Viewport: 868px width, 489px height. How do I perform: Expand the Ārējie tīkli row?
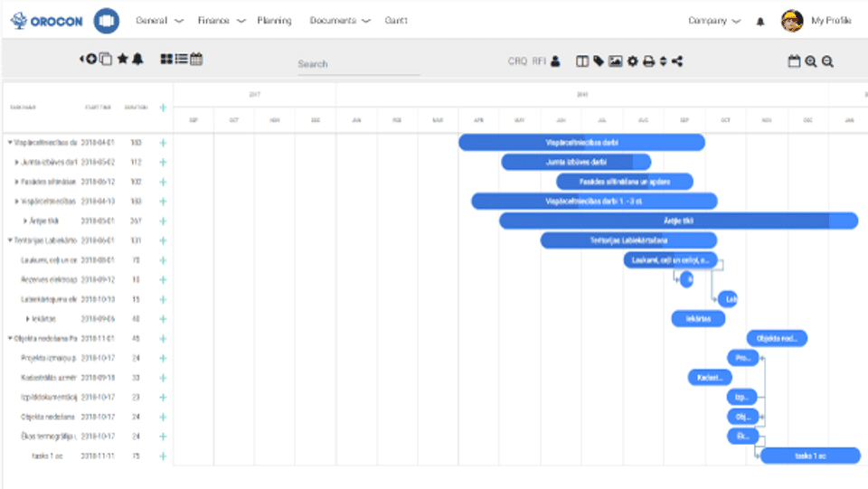25,221
